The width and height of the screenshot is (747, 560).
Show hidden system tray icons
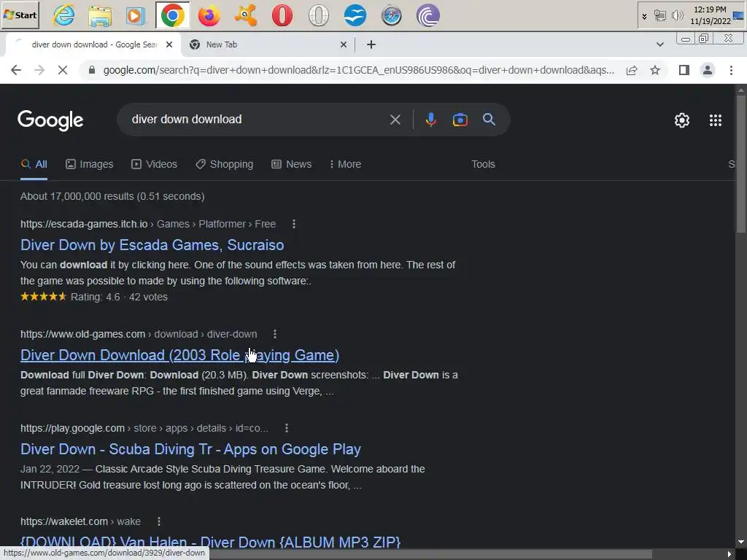coord(644,16)
